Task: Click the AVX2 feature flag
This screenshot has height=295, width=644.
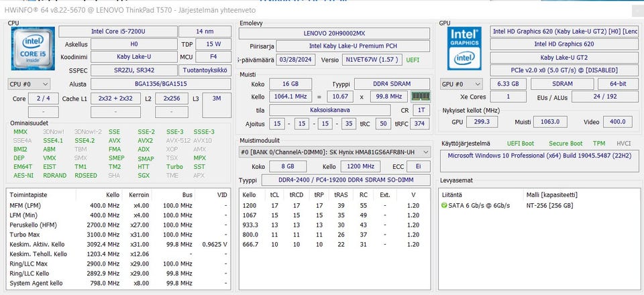Action: (x=146, y=141)
